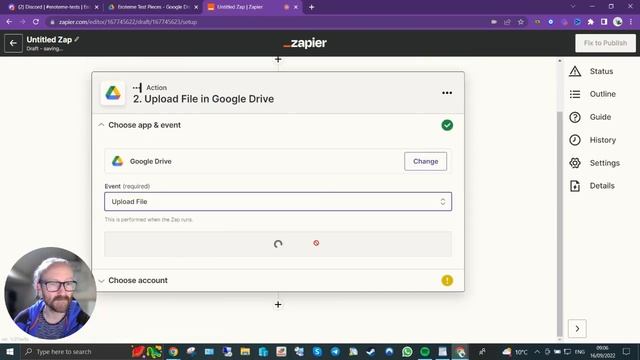Screen dimensions: 640x360
Task: Click the red cancel icon in loading bar
Action: tap(316, 243)
